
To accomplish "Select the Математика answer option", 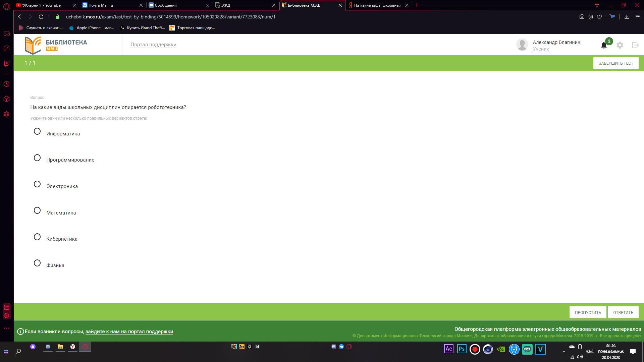I will click(37, 210).
